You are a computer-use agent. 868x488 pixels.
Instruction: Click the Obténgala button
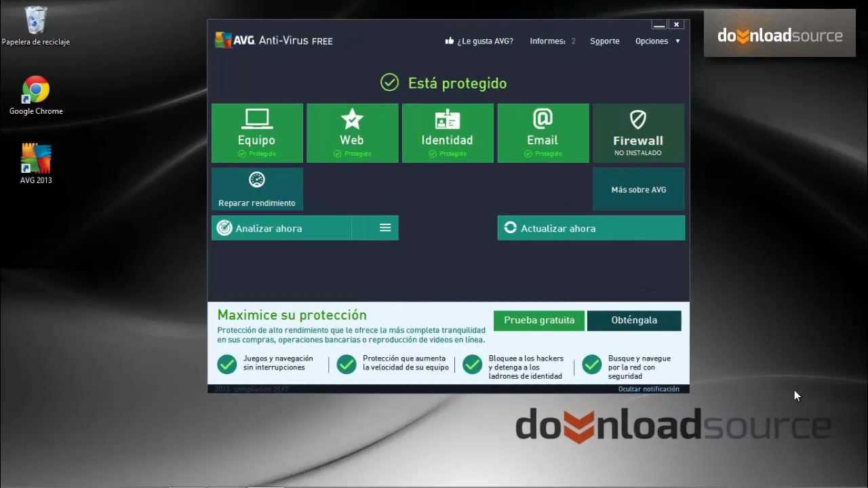coord(634,321)
